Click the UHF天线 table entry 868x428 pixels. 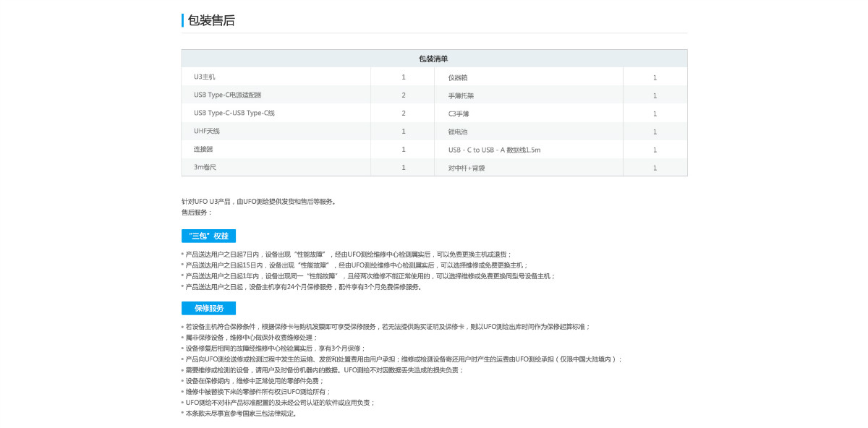point(206,131)
